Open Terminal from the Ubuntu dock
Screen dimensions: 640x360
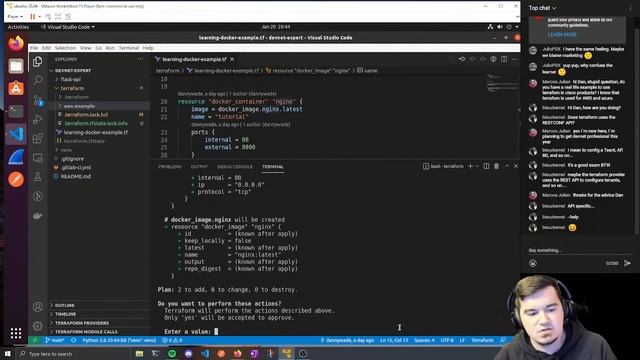[16, 111]
